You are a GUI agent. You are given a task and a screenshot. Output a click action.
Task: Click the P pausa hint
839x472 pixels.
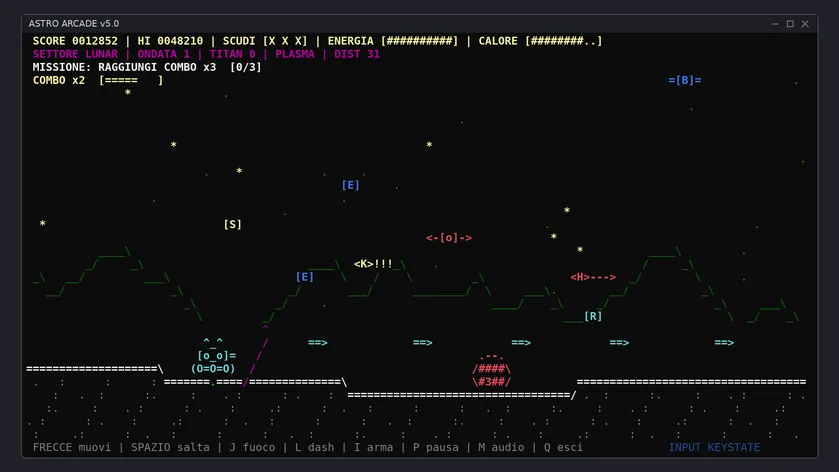[x=436, y=447]
